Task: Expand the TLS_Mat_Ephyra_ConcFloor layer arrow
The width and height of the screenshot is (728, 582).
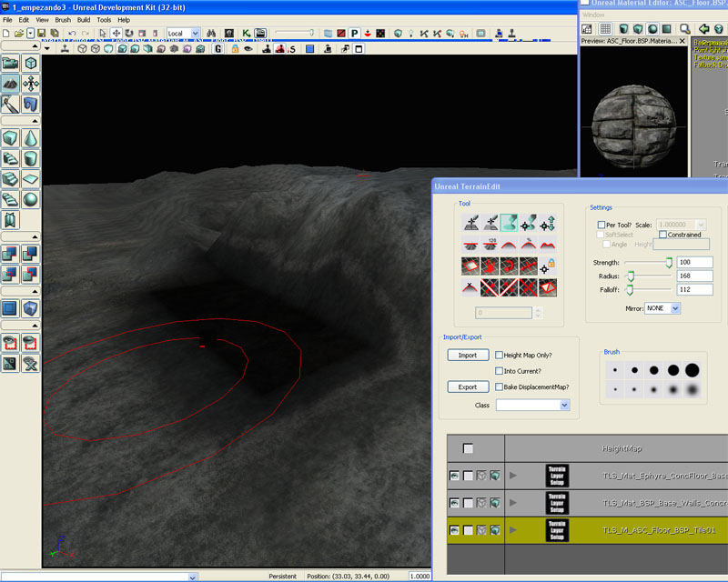Action: click(x=513, y=476)
